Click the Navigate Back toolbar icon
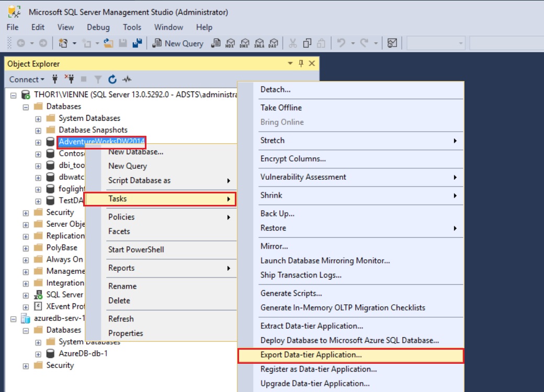This screenshot has height=392, width=544. point(21,43)
